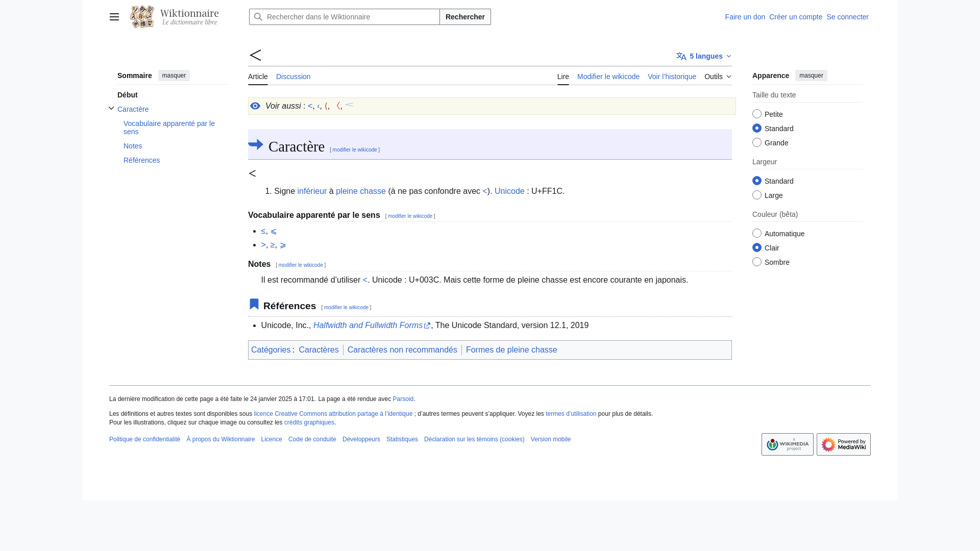The image size is (980, 551).
Task: Click the blue arrow icon beside Caractère
Action: pyautogui.click(x=256, y=145)
